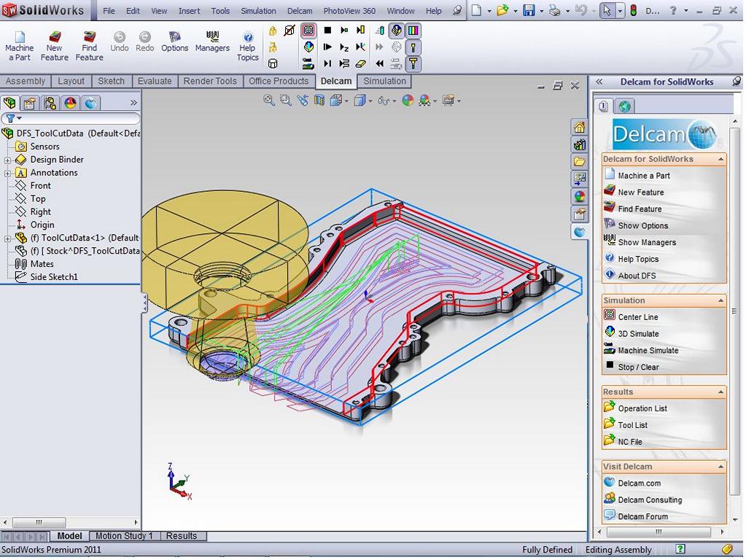Collapse the Simulation section in task pane
The width and height of the screenshot is (746, 560).
(720, 300)
